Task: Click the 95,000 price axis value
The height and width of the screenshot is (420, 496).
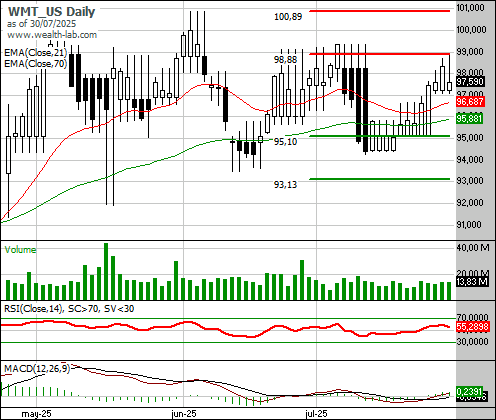Action: pyautogui.click(x=470, y=138)
